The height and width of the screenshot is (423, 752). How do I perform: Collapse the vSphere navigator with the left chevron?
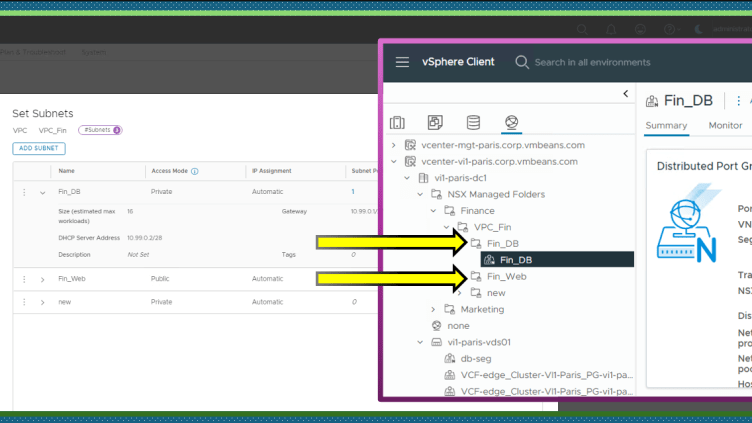click(x=625, y=94)
